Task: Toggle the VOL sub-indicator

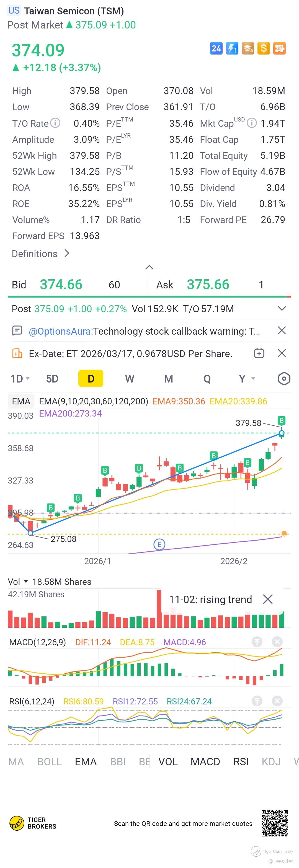Action: click(x=168, y=761)
